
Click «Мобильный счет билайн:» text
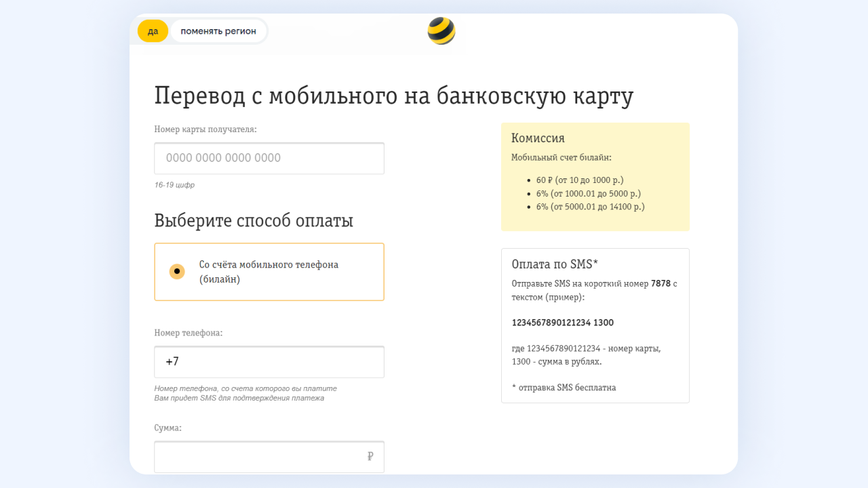click(561, 157)
